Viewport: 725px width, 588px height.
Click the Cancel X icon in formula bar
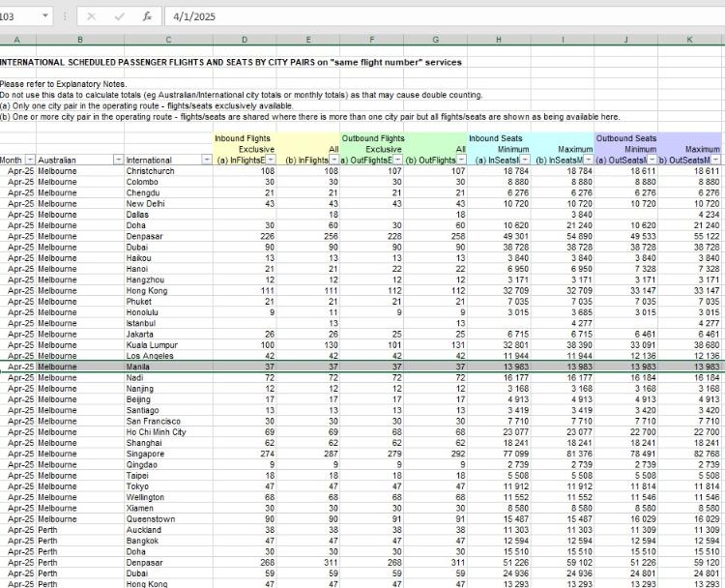[x=90, y=16]
